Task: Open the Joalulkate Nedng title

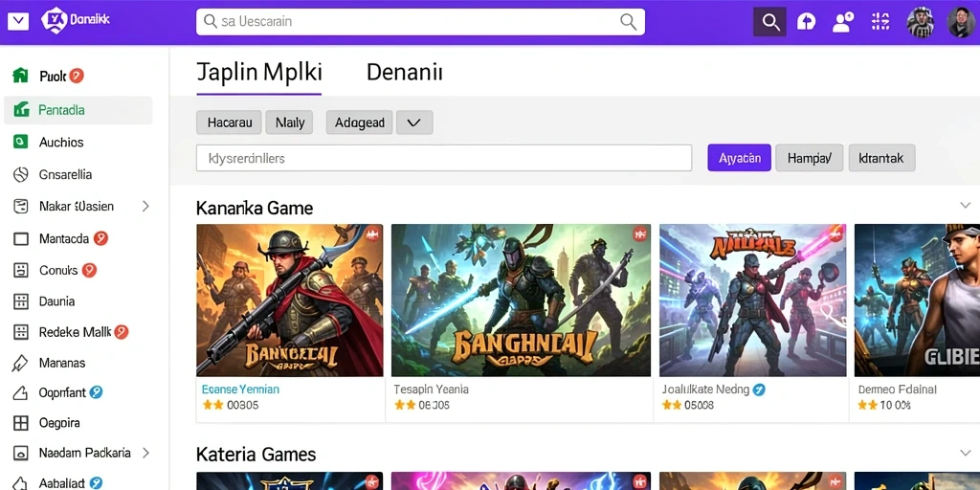Action: coord(705,390)
